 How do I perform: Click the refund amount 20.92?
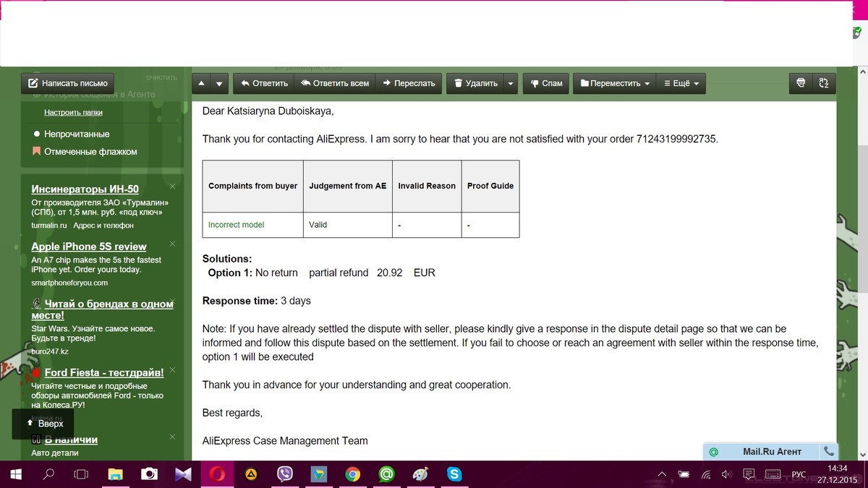[x=389, y=273]
